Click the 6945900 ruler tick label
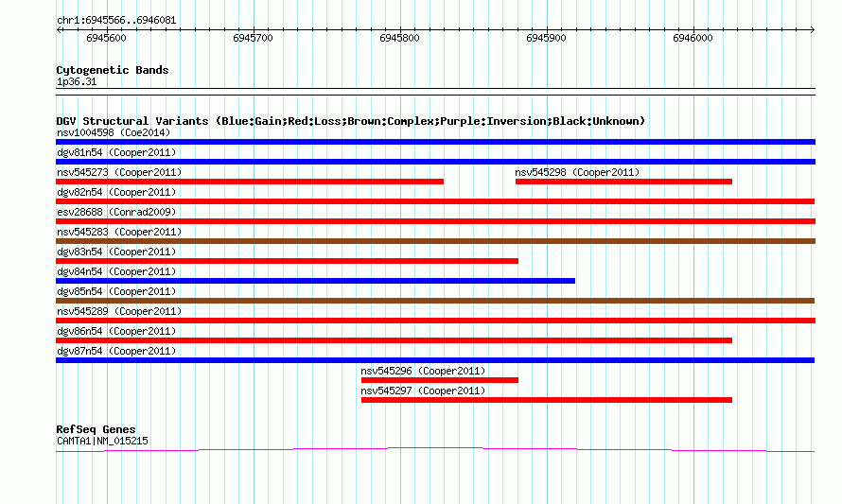The image size is (842, 504). 546,38
